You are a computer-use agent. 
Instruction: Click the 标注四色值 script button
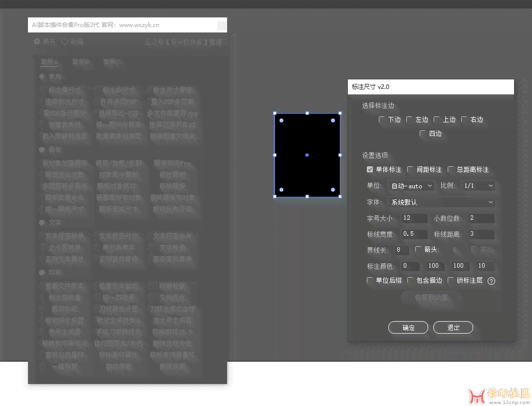(x=64, y=298)
